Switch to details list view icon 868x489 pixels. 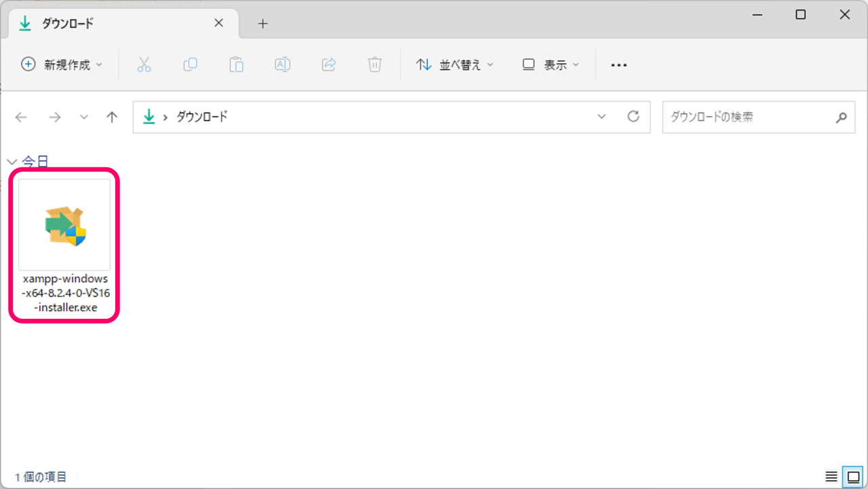[x=831, y=477]
